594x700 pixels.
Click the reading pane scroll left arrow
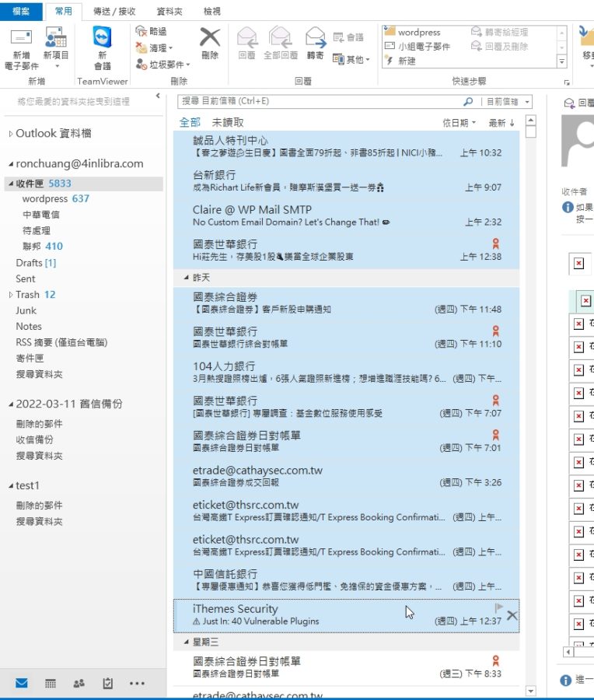[x=568, y=653]
